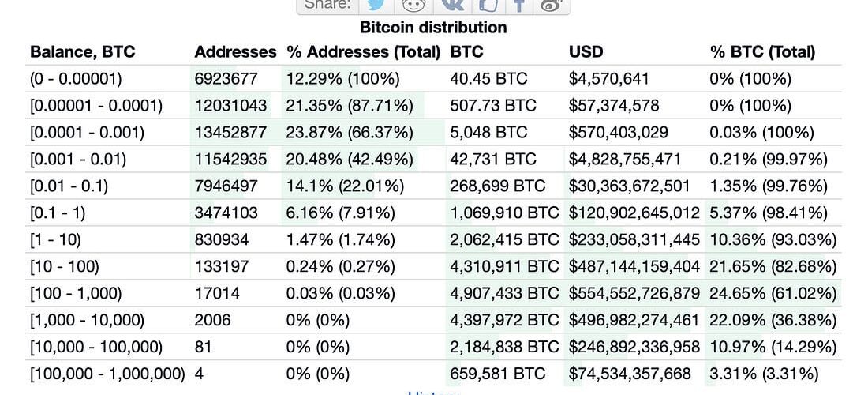868x395 pixels.
Task: Click the Weibo share icon
Action: 550,5
